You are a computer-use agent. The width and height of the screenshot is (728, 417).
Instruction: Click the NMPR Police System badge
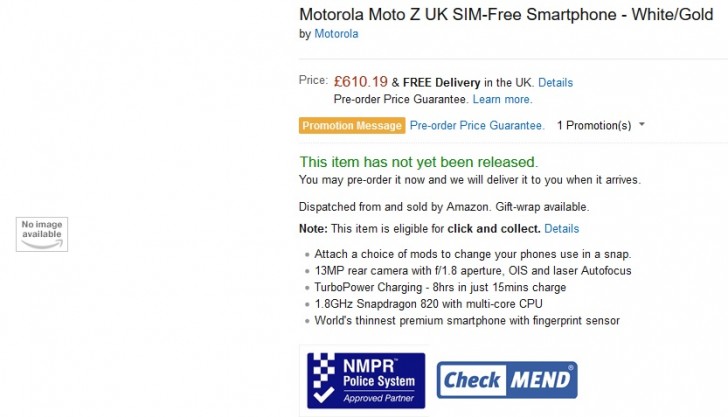point(366,380)
